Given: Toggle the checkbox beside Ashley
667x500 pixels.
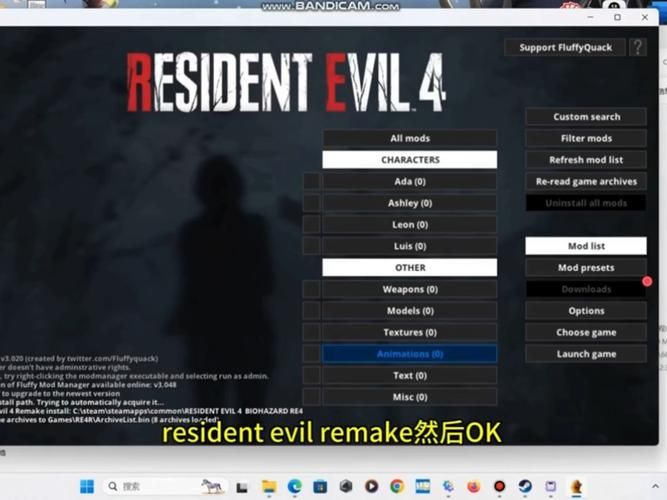Looking at the screenshot, I should tap(312, 203).
